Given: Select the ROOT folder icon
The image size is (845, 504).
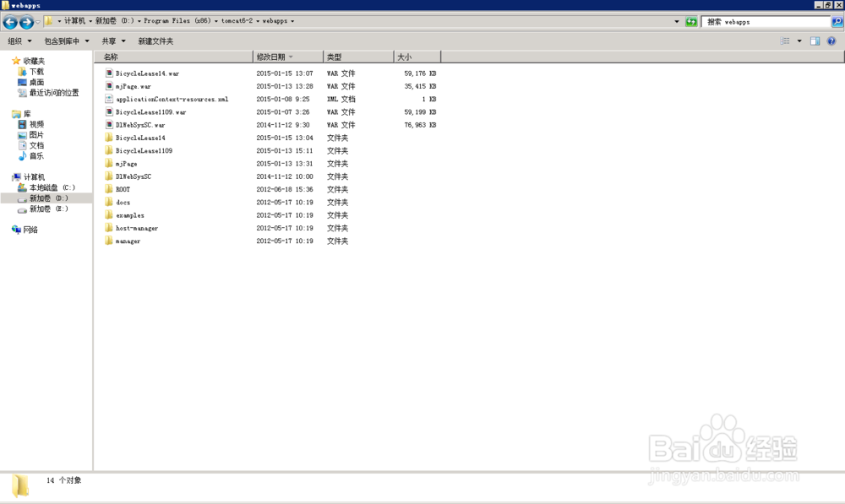Looking at the screenshot, I should pyautogui.click(x=109, y=190).
